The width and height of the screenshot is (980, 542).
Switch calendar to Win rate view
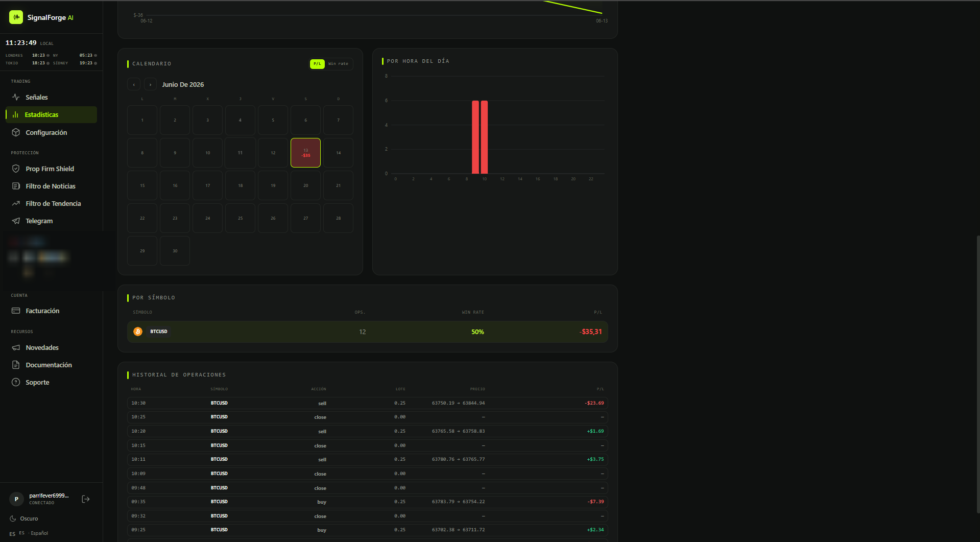pos(338,64)
